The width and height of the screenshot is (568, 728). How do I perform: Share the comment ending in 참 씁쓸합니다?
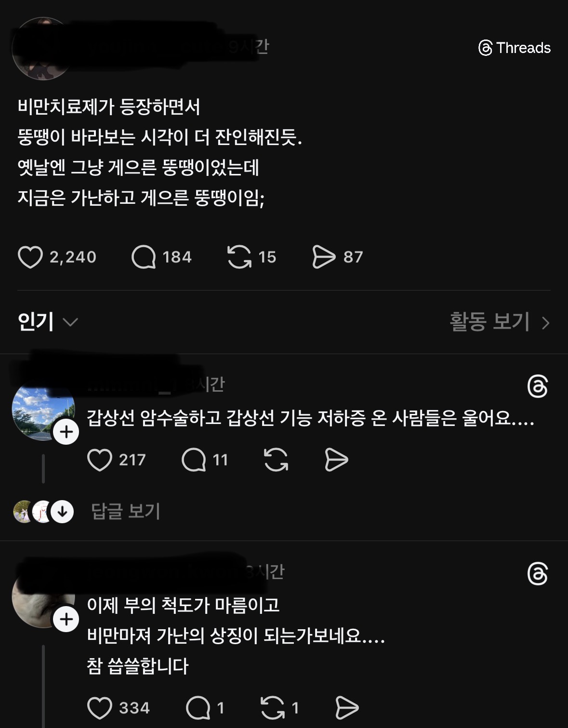[x=347, y=708]
